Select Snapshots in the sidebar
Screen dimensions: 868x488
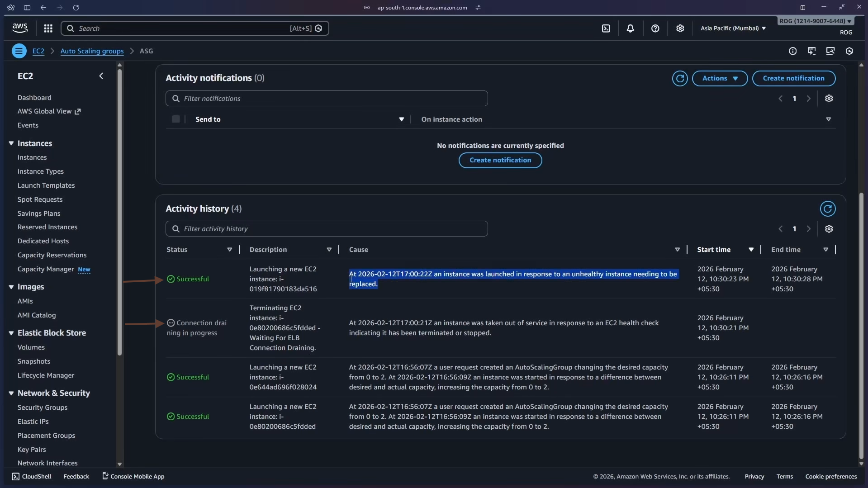tap(34, 361)
